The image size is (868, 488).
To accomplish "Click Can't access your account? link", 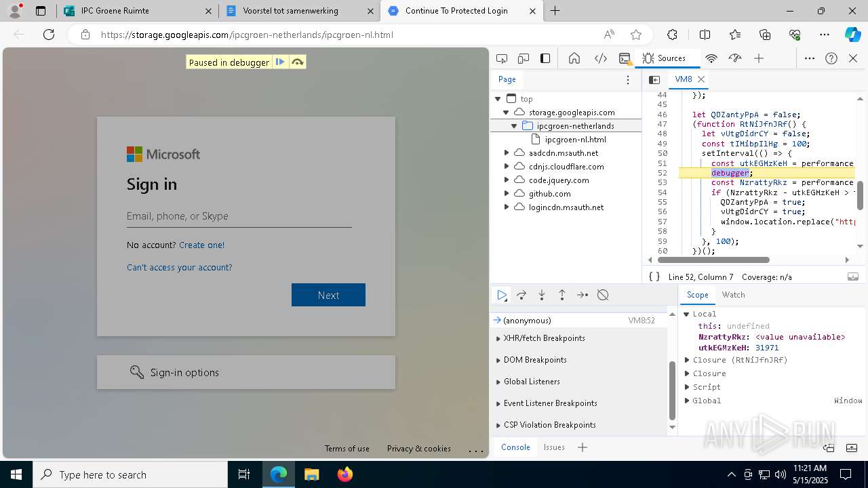I will pos(179,267).
